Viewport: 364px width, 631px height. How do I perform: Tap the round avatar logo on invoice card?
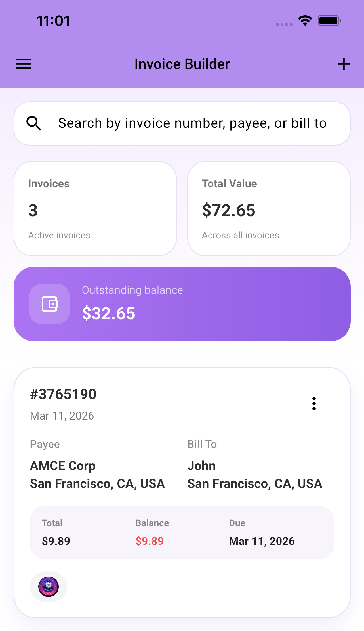click(x=49, y=587)
